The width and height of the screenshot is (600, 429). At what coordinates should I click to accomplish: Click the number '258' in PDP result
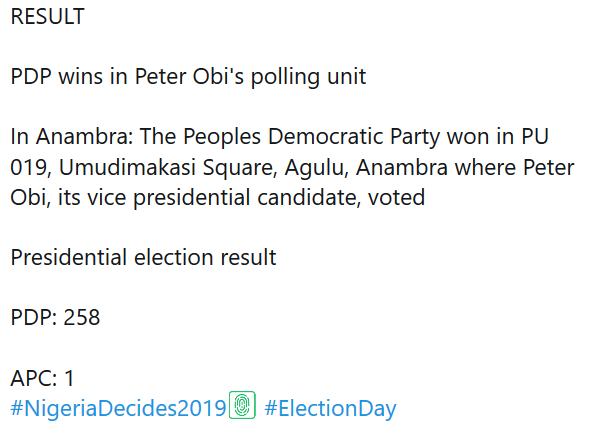click(81, 317)
